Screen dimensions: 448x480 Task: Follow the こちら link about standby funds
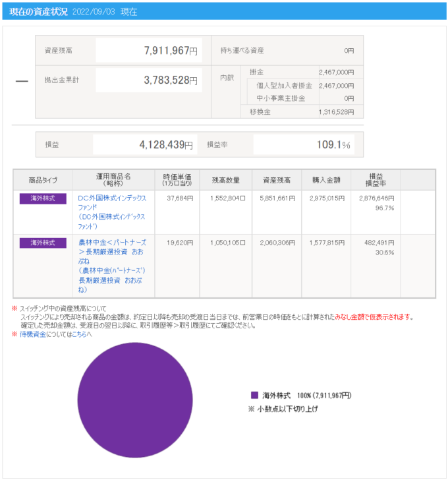[x=79, y=334]
